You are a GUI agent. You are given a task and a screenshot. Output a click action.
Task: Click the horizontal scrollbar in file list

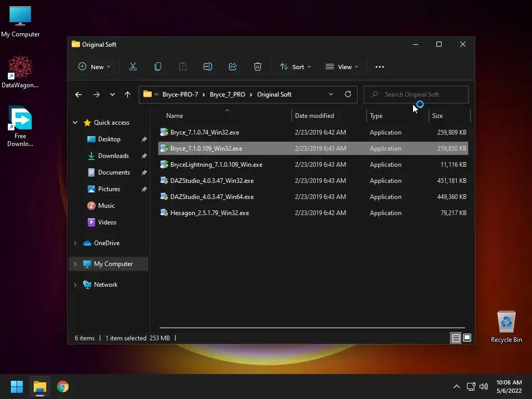click(312, 328)
